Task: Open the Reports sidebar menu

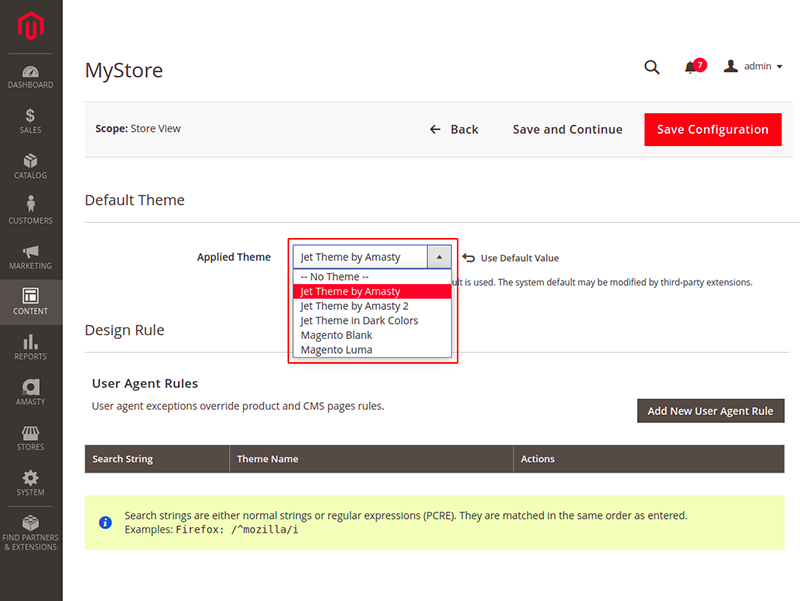Action: 31,347
